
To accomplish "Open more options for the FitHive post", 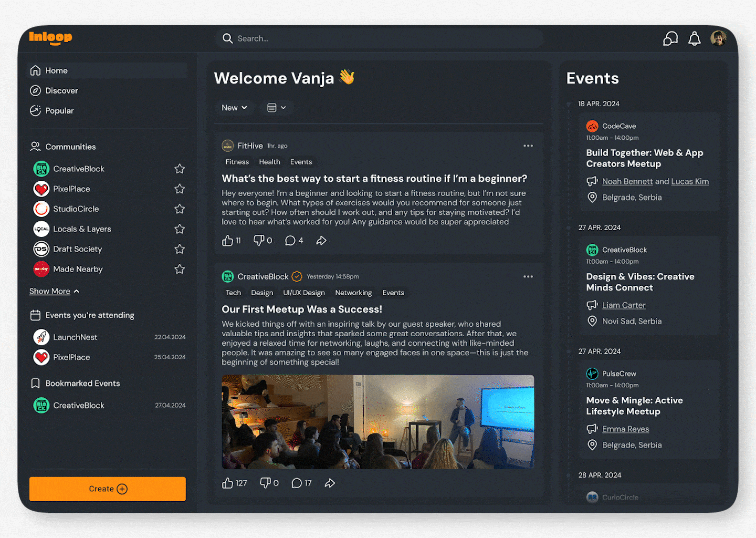I will [x=528, y=146].
